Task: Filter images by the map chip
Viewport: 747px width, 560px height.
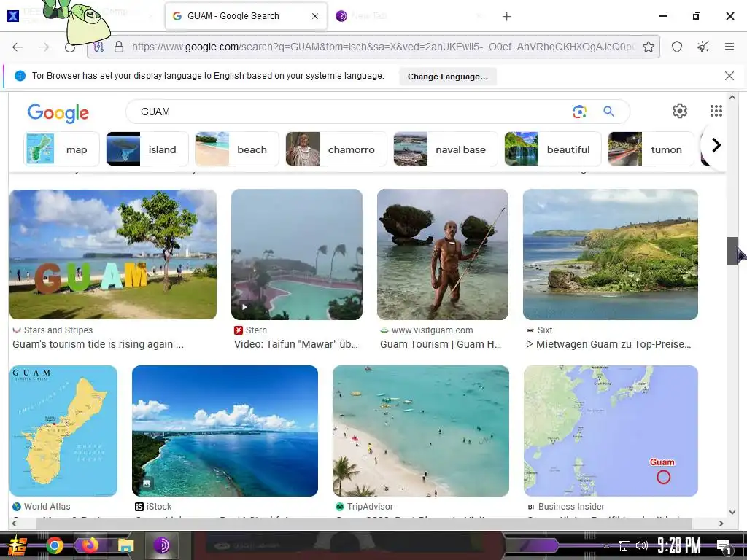Action: coord(62,149)
